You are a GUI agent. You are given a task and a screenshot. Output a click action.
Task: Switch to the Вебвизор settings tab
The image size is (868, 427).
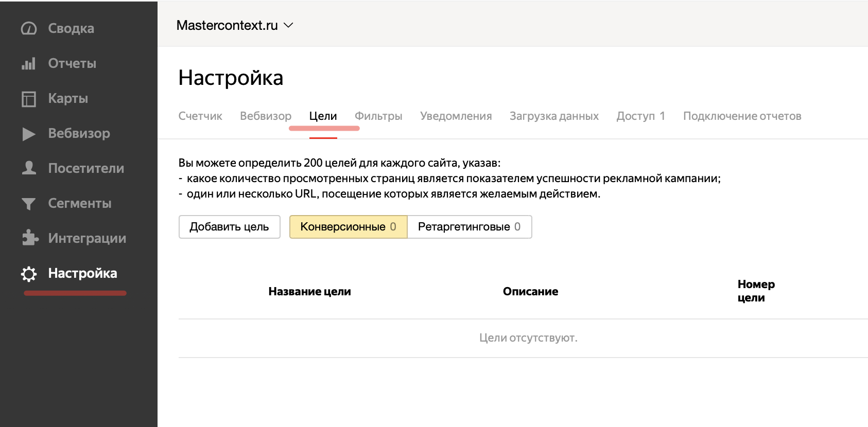tap(266, 116)
